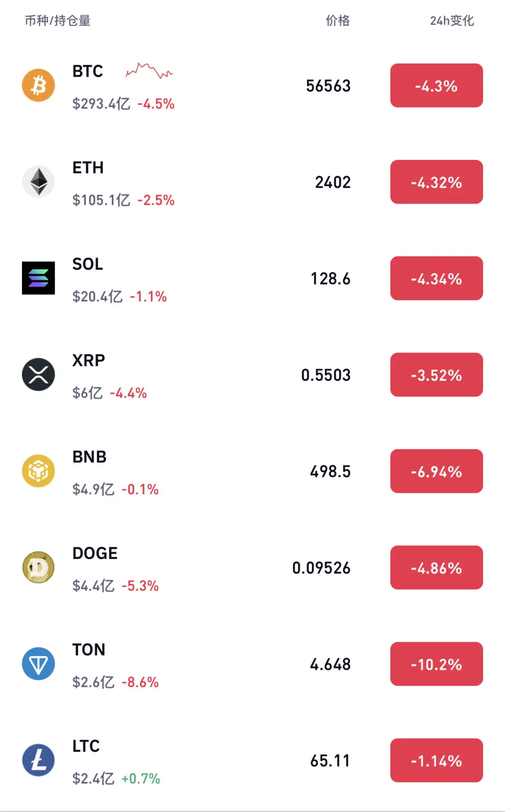This screenshot has width=505, height=812.
Task: Tap the Litecoin icon
Action: pos(38,760)
